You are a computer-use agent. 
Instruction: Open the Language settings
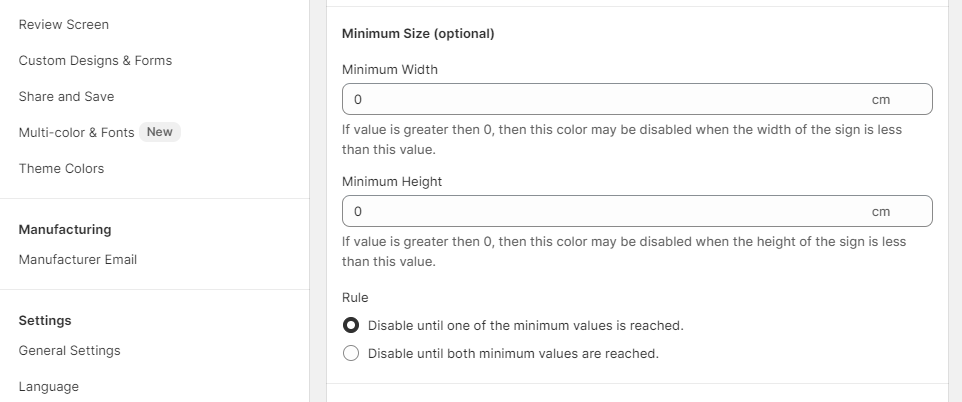pos(48,386)
